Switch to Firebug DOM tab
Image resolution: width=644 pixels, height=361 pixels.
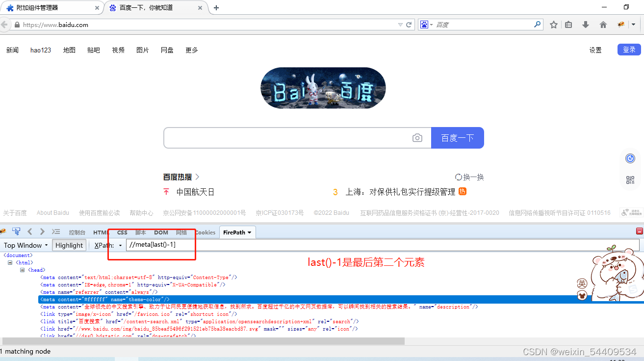click(x=161, y=232)
